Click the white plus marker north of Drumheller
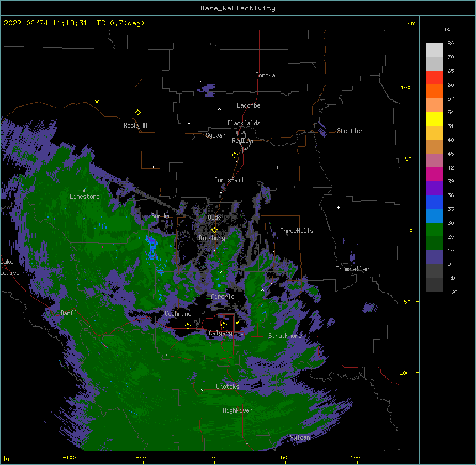 coord(338,207)
